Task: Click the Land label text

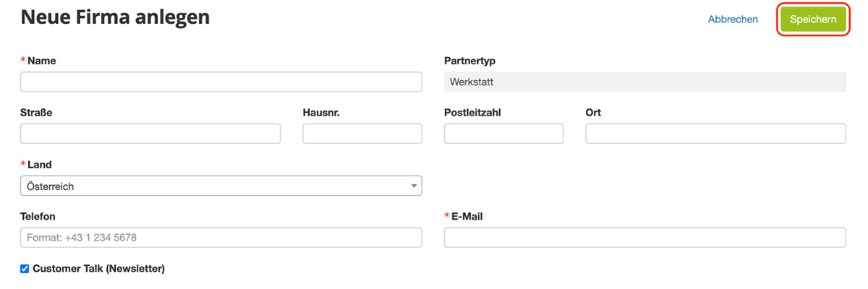Action: (39, 165)
